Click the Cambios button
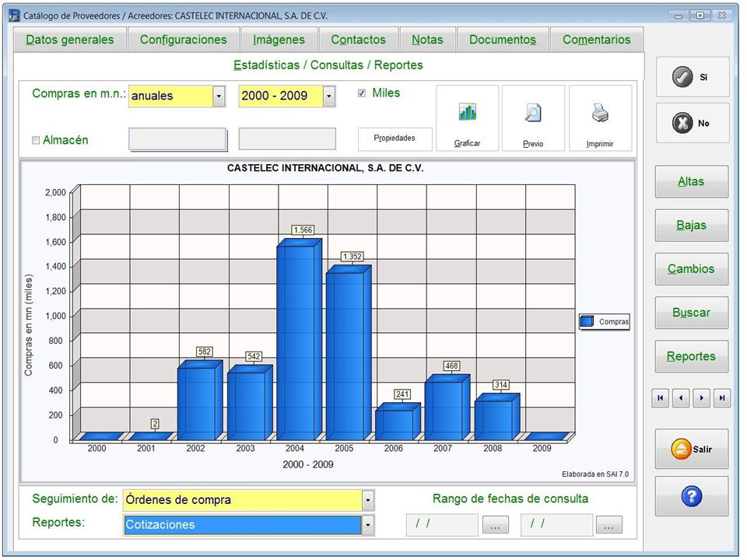The image size is (747, 560). click(692, 269)
